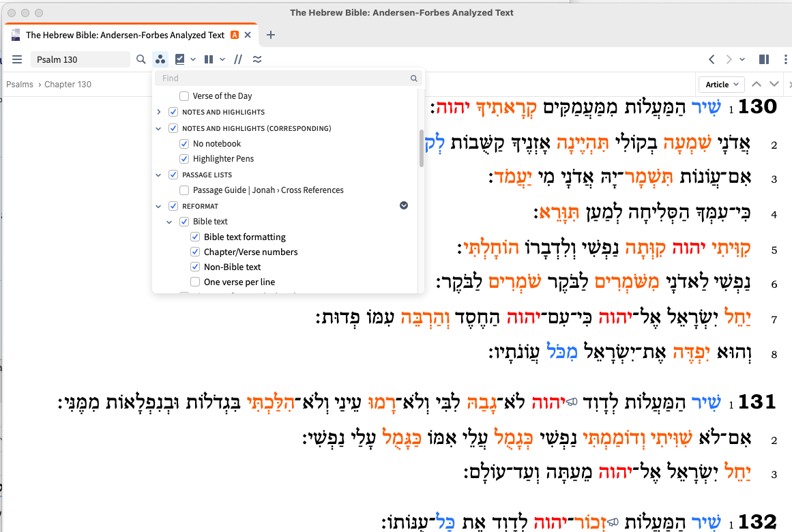Open dropdown arrow beside reading plan icon
792x532 pixels.
(193, 59)
